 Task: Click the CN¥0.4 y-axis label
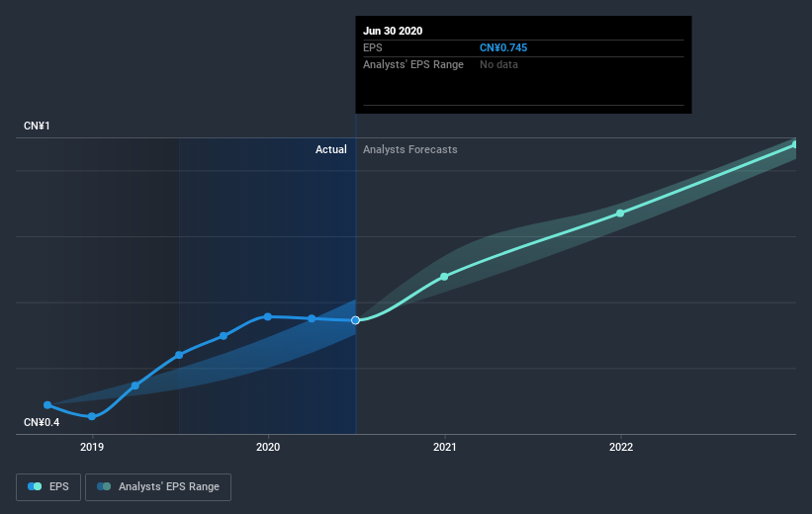(42, 422)
